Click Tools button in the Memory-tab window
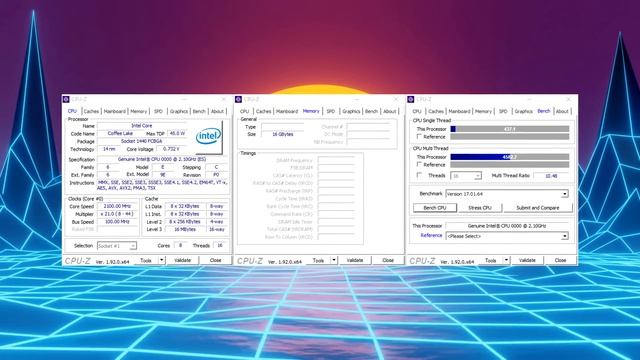The height and width of the screenshot is (360, 640). click(318, 260)
